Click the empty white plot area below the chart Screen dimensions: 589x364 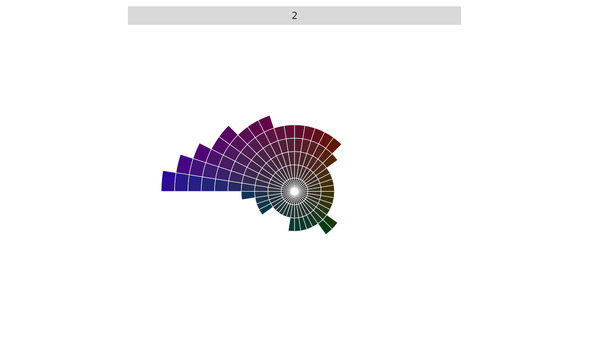(x=294, y=303)
